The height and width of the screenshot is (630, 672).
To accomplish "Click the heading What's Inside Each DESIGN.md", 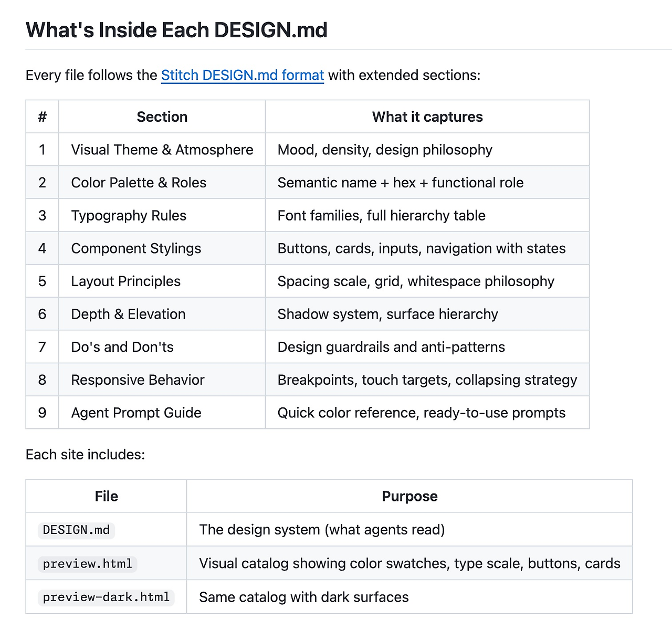I will coord(176,30).
